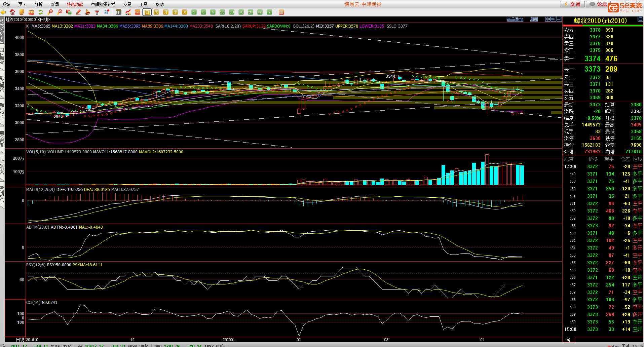The width and height of the screenshot is (644, 347).
Task: Open the 特色功能 menu
Action: 75,4
